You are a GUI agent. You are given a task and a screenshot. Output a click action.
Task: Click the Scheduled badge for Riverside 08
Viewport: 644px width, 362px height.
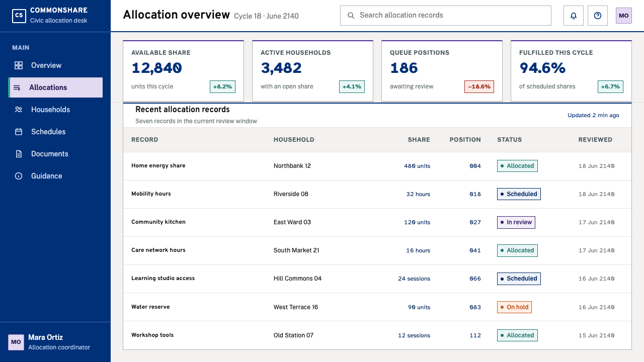[x=519, y=194]
